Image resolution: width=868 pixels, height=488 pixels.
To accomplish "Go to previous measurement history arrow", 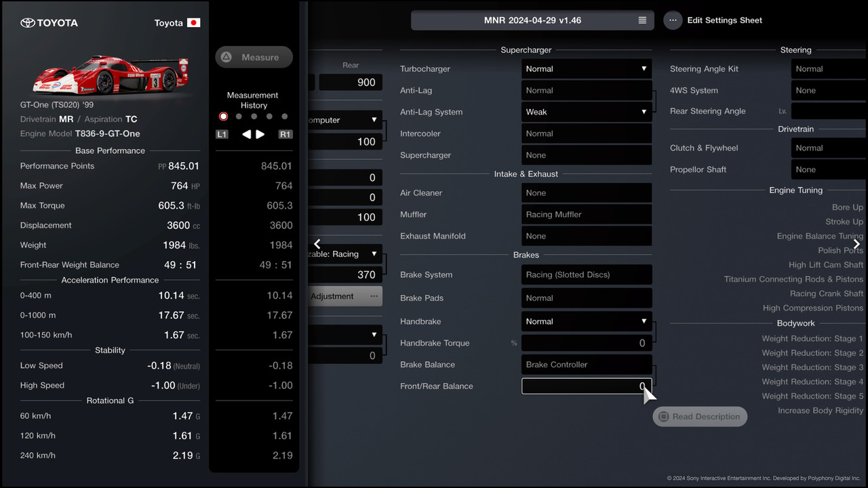I will click(246, 134).
